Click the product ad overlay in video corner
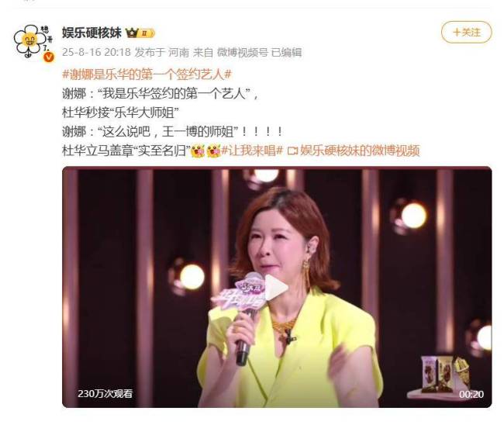This screenshot has height=432, width=504. [446, 375]
